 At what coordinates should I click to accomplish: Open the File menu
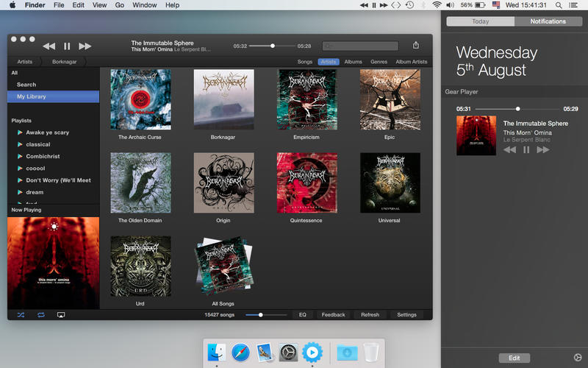59,5
